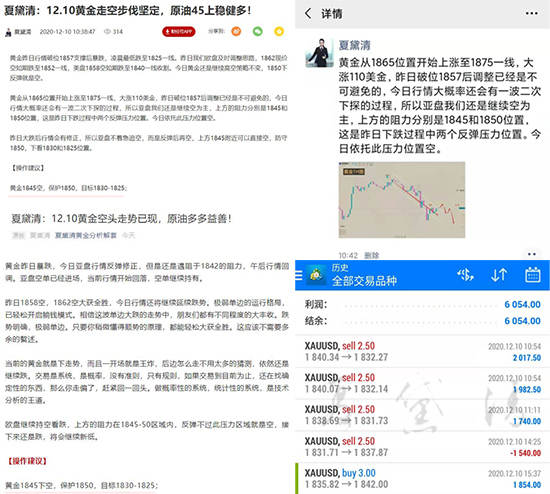Open the three-dot menu in the 详情 header
This screenshot has width=550, height=494.
531,13
